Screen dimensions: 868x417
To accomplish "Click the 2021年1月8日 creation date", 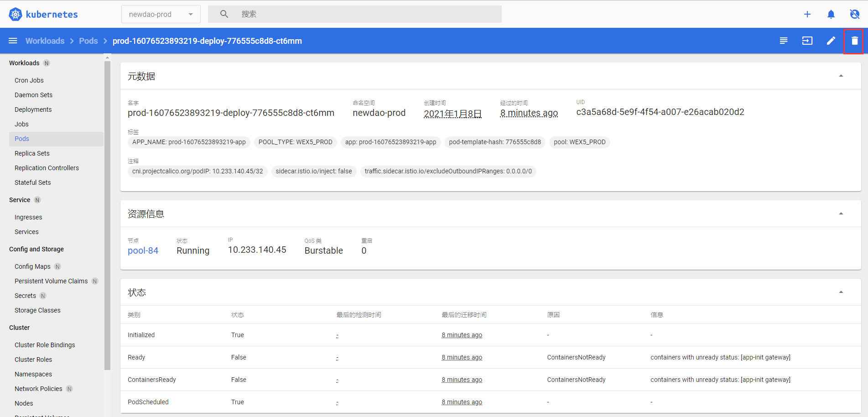I will tap(452, 113).
